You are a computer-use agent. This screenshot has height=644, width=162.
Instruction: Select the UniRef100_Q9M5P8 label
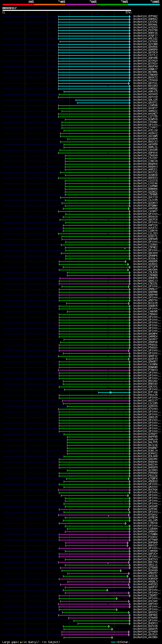pyautogui.click(x=145, y=50)
